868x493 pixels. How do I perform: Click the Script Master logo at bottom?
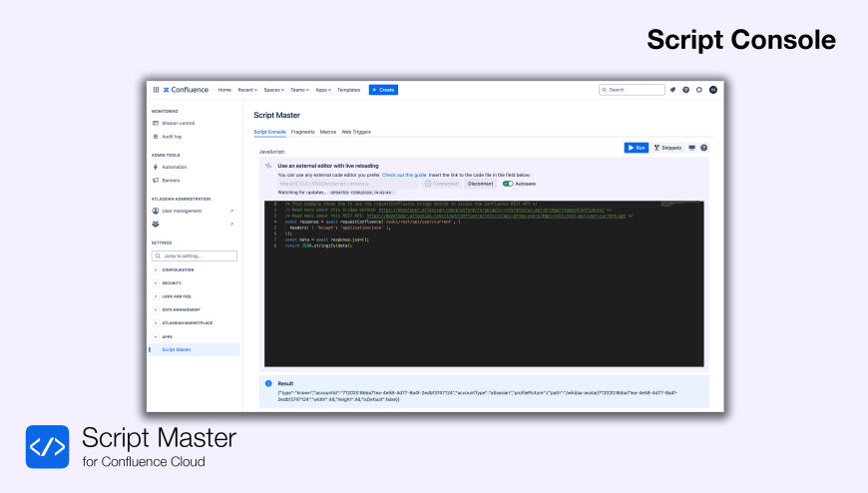tap(48, 446)
